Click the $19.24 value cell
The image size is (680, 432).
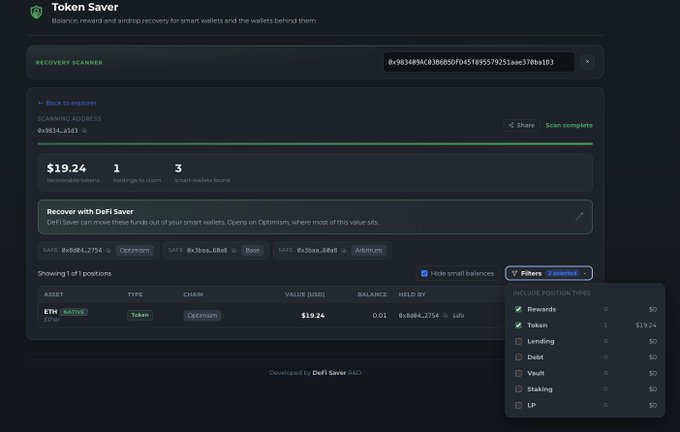click(x=313, y=316)
